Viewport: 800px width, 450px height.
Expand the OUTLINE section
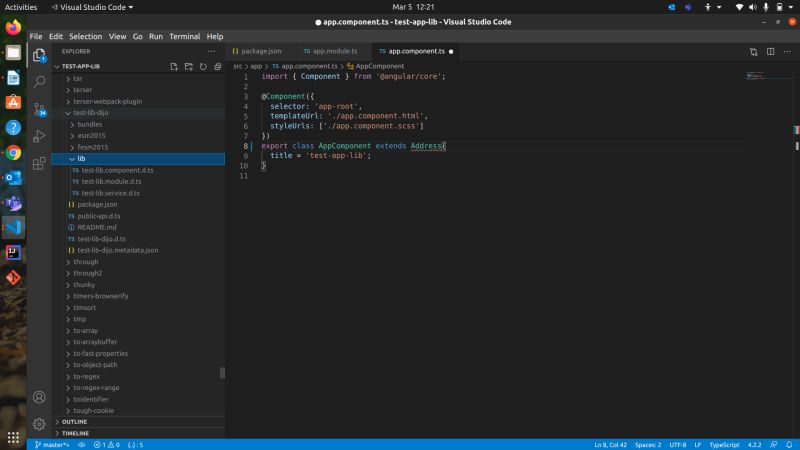[x=74, y=422]
